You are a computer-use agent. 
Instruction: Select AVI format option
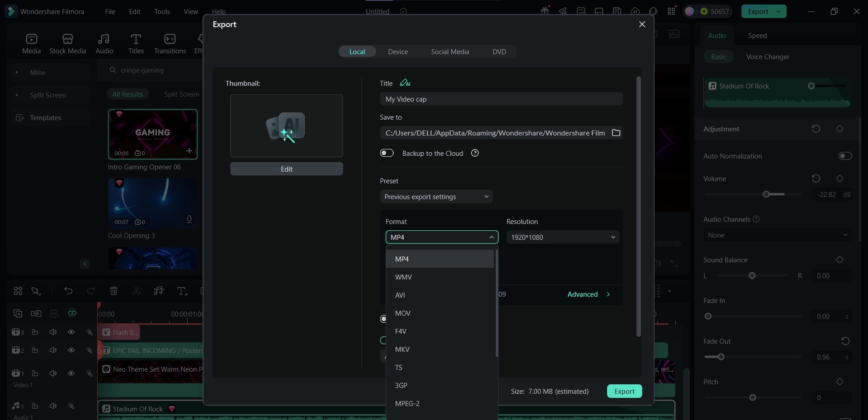coord(440,295)
